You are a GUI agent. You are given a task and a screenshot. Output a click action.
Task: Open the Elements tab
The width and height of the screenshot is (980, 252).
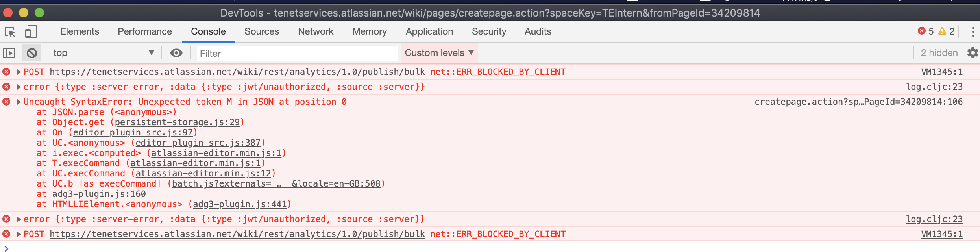point(80,31)
